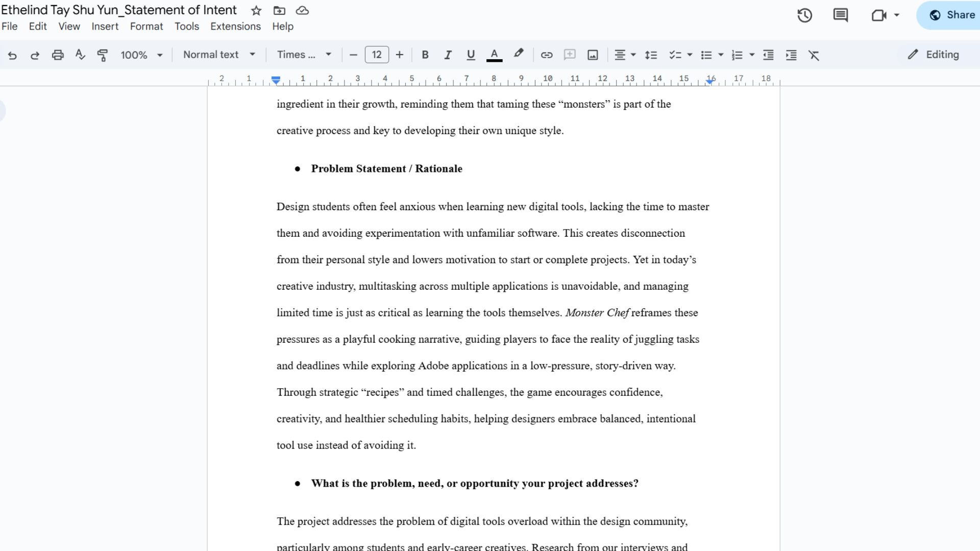980x551 pixels.
Task: Clear formatting with crossed T icon
Action: pos(814,55)
